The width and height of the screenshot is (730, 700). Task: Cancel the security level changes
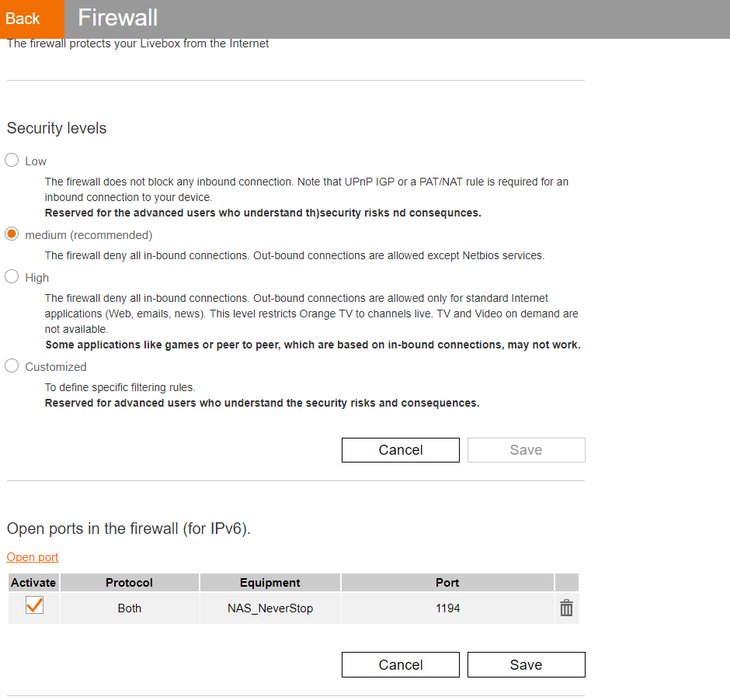[401, 450]
